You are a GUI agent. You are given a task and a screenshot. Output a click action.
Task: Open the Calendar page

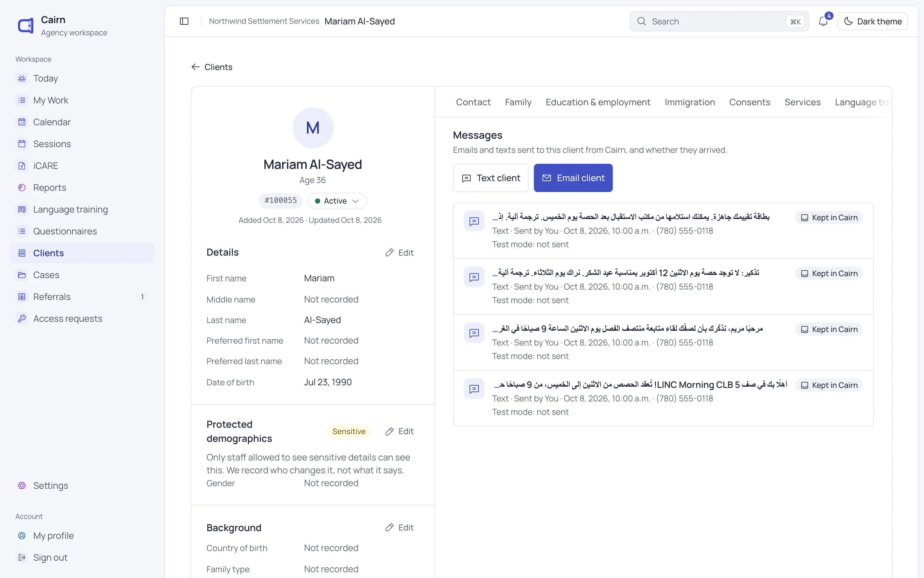(82, 122)
